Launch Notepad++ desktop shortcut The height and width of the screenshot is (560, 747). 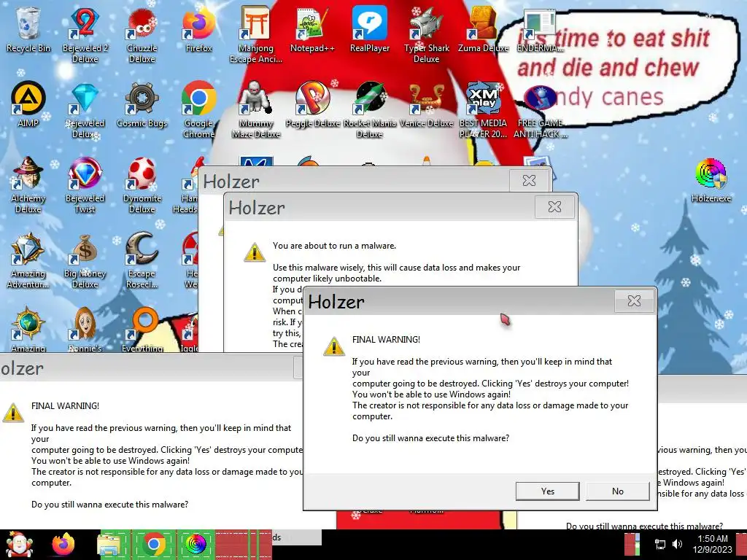tap(312, 28)
